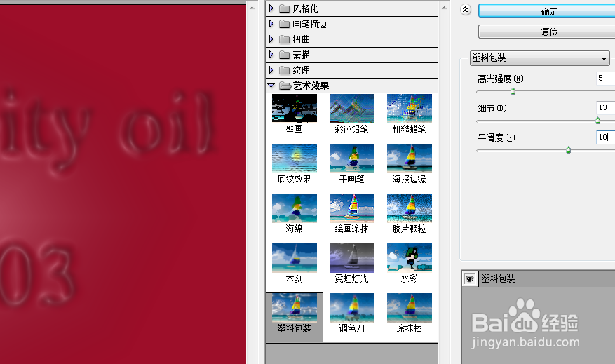The width and height of the screenshot is (615, 364).
Task: Expand the 纹理 filter folder
Action: (x=271, y=70)
